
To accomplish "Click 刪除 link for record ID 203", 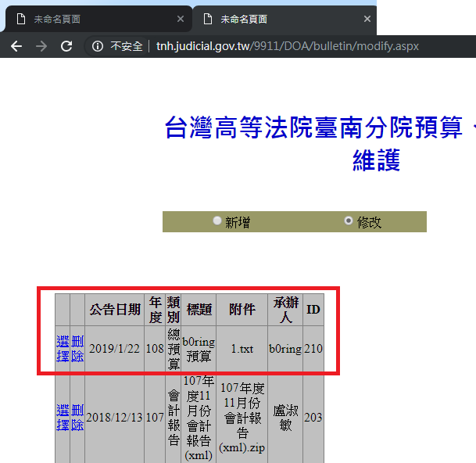I will [x=77, y=418].
